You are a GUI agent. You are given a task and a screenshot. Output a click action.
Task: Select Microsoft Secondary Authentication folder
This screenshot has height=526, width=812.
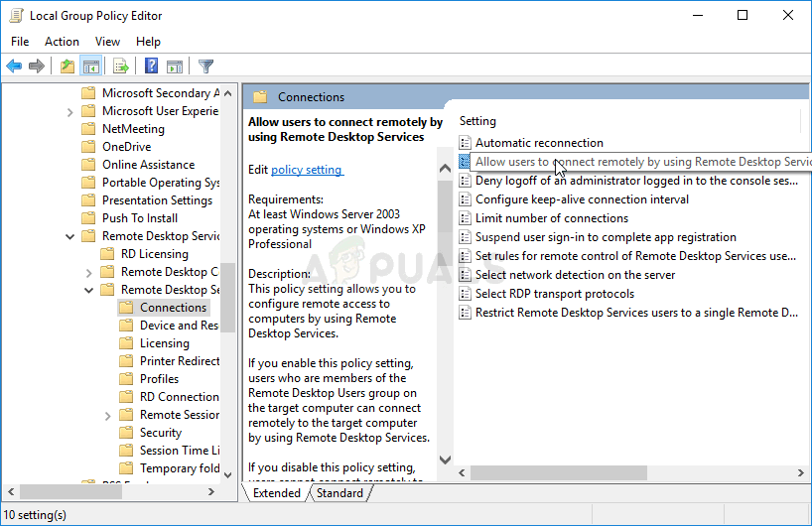coord(161,93)
